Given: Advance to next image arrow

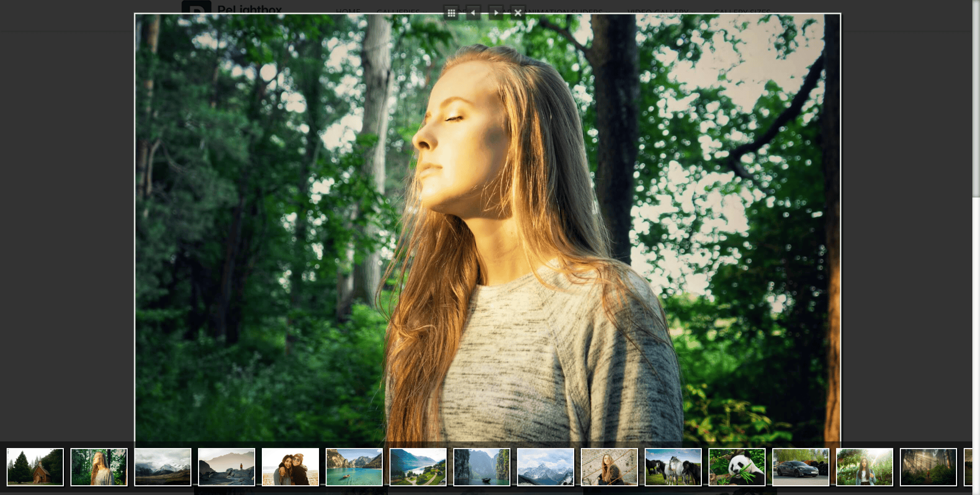Looking at the screenshot, I should 496,13.
